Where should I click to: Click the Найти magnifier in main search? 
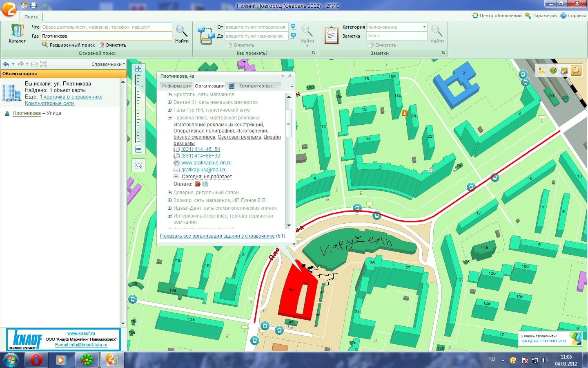click(x=182, y=33)
